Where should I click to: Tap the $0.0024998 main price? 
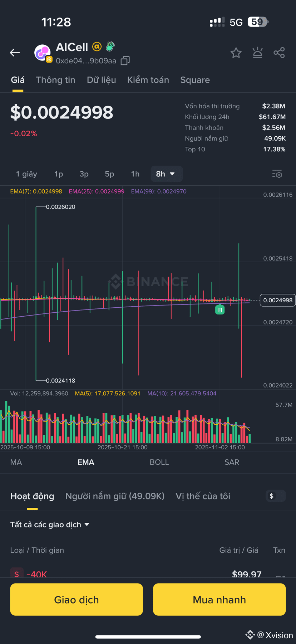(61, 112)
